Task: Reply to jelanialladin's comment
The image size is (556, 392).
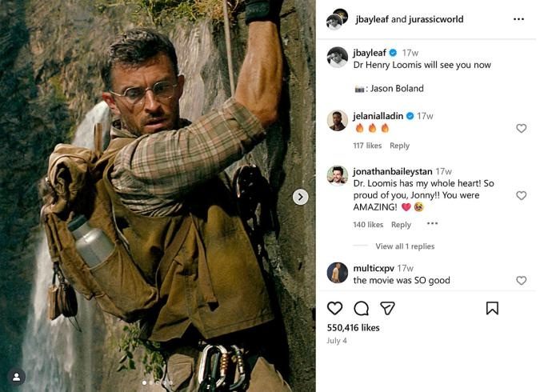Action: pos(399,146)
